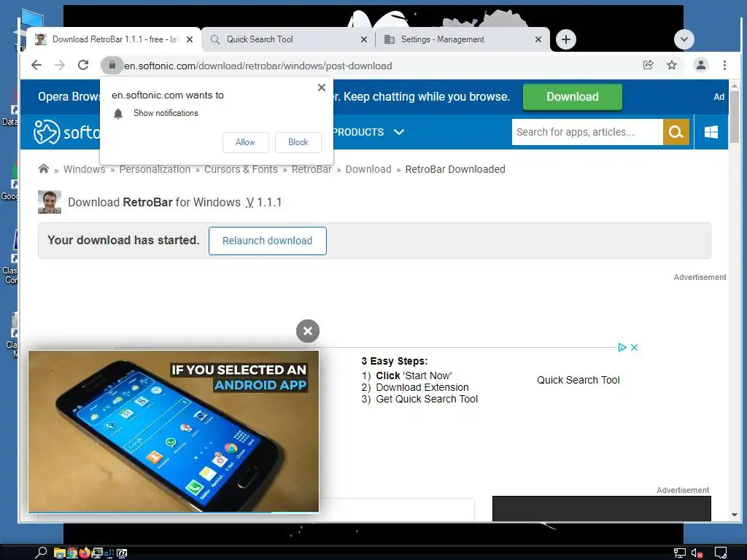Click the muted volume tray icon

[697, 553]
